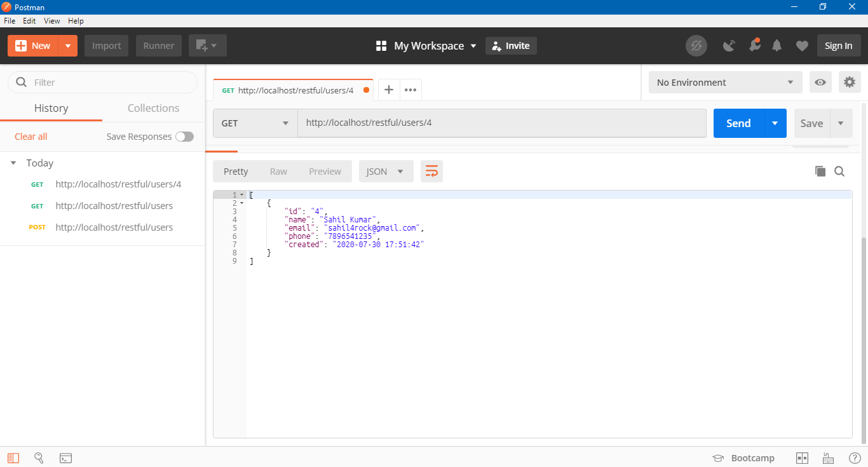Search within the response using magnifier icon
The height and width of the screenshot is (467, 868).
pyautogui.click(x=839, y=171)
